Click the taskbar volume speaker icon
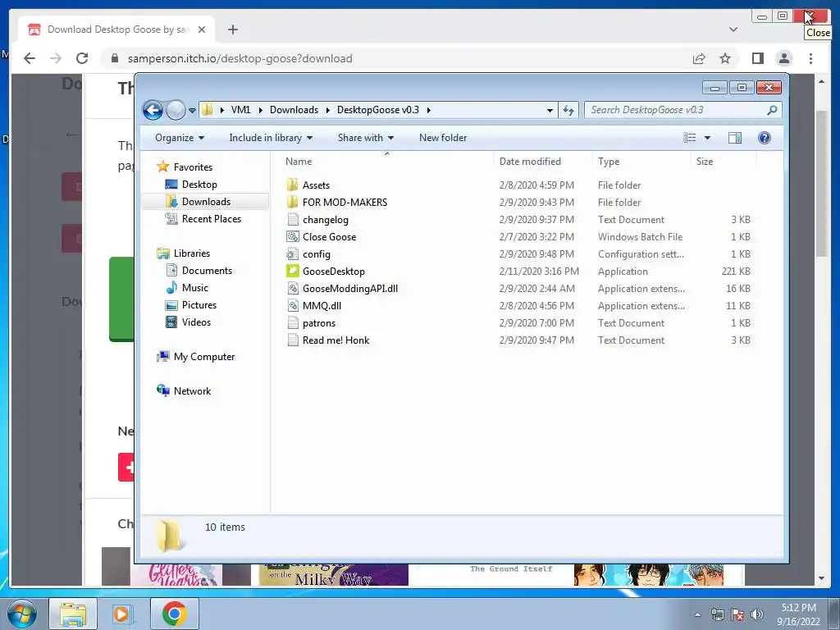The image size is (840, 630). (x=756, y=614)
